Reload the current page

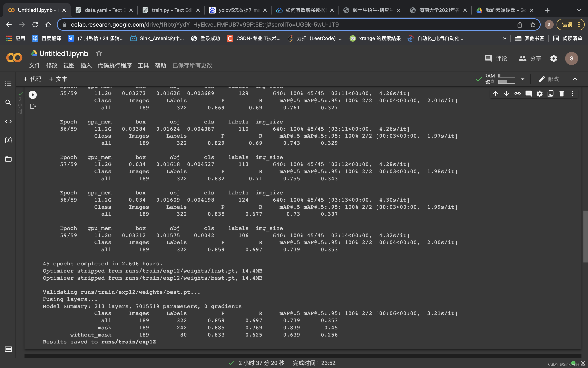(35, 25)
